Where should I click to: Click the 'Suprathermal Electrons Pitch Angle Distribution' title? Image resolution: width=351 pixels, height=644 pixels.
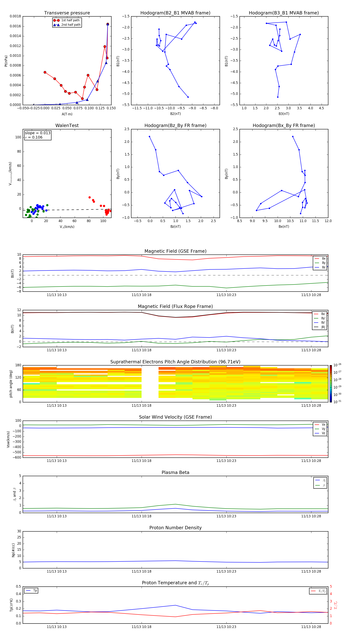point(175,362)
